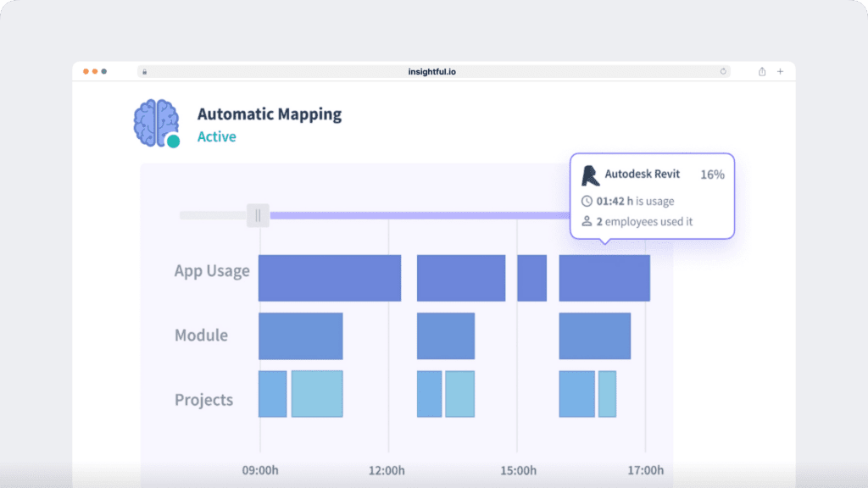Click the dark maximize window dot

tap(103, 71)
